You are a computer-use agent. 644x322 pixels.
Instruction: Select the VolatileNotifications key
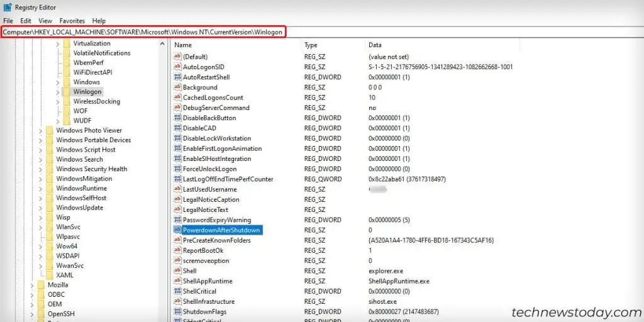(102, 53)
